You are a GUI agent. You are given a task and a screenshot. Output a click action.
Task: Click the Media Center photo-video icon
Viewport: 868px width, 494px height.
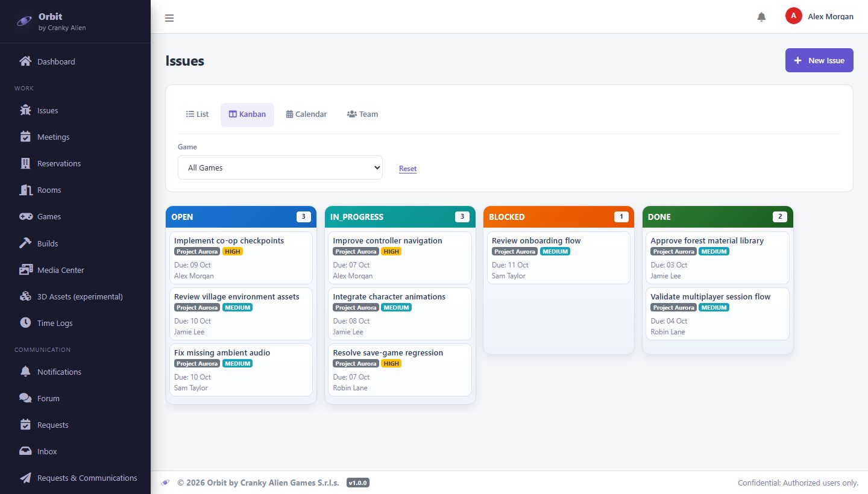click(25, 270)
